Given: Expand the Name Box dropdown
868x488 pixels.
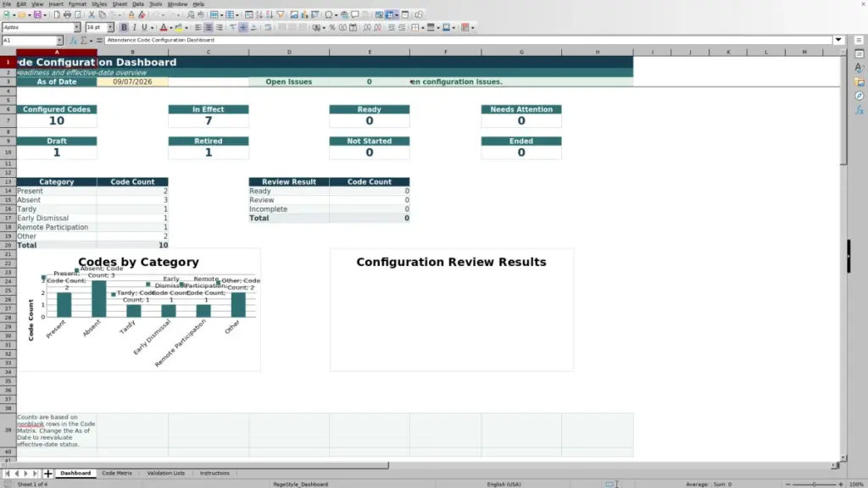Looking at the screenshot, I should pos(59,41).
